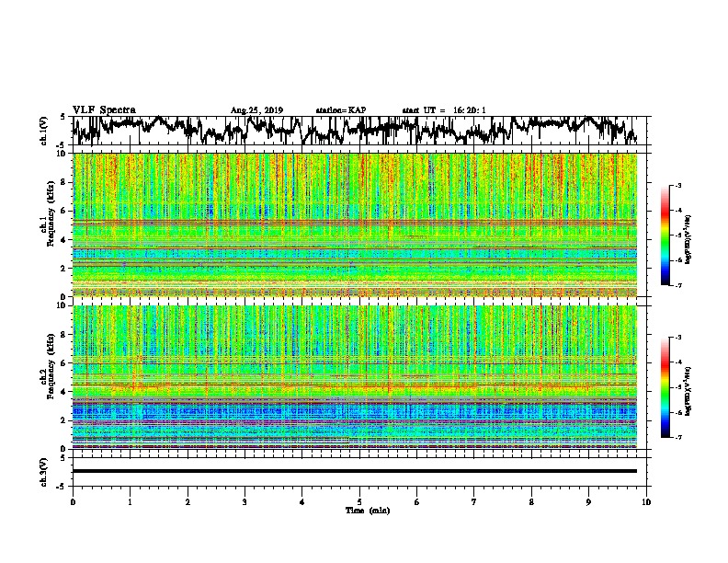The height and width of the screenshot is (563, 728).
Task: Click the "Time (min)" x-axis label
Action: (x=368, y=511)
